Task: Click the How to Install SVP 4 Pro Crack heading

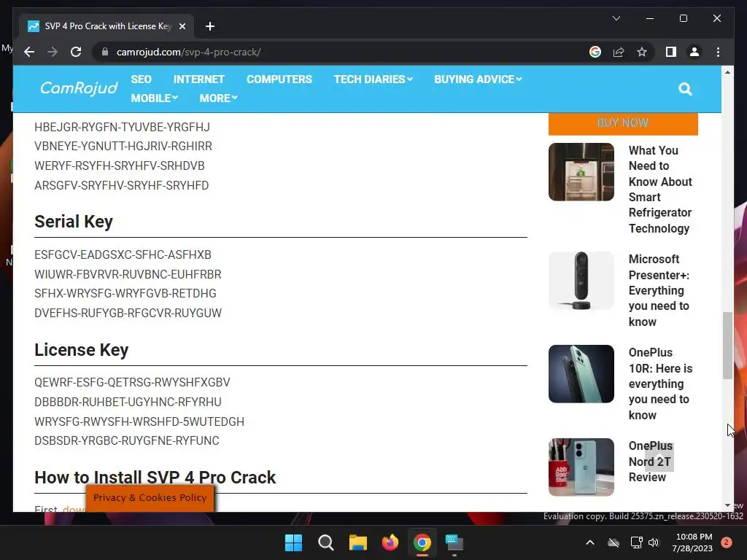Action: pyautogui.click(x=155, y=478)
